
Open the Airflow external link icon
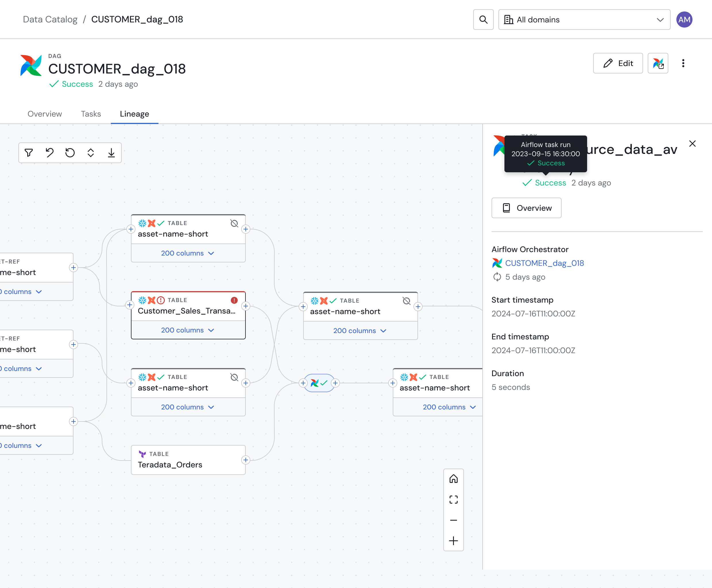pos(658,63)
